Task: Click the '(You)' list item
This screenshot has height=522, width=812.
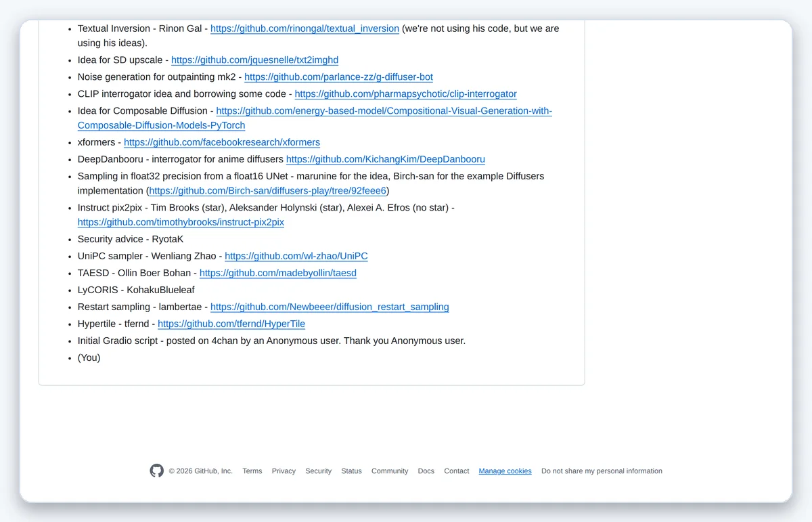Action: click(x=89, y=357)
